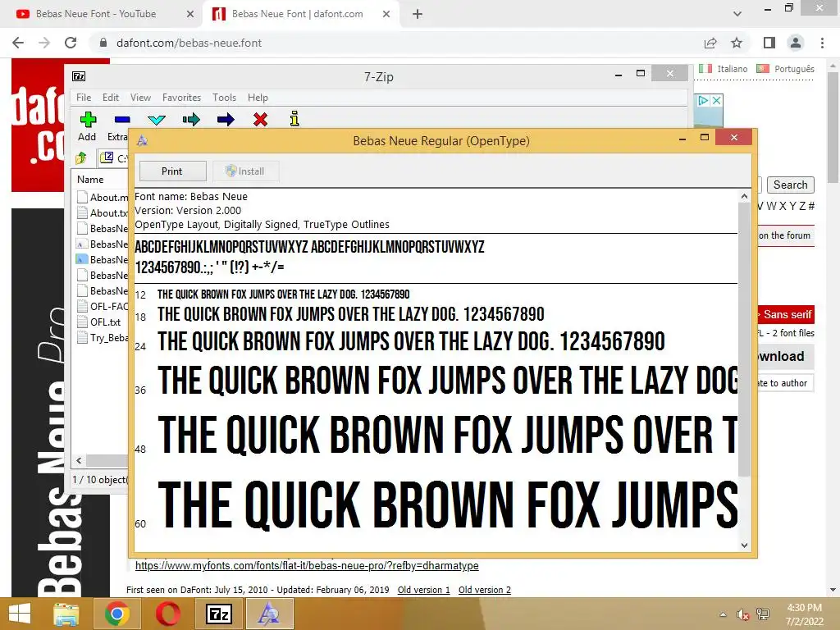840x630 pixels.
Task: Open the Old version 2 link
Action: (x=485, y=590)
